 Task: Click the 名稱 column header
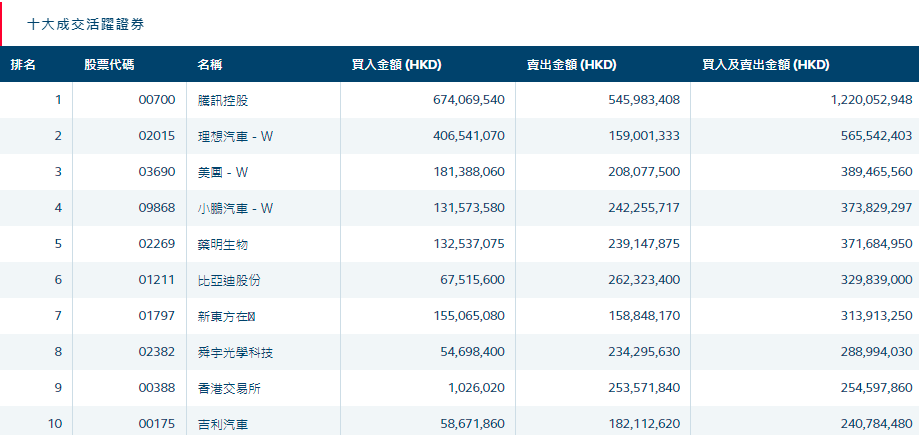(x=209, y=65)
